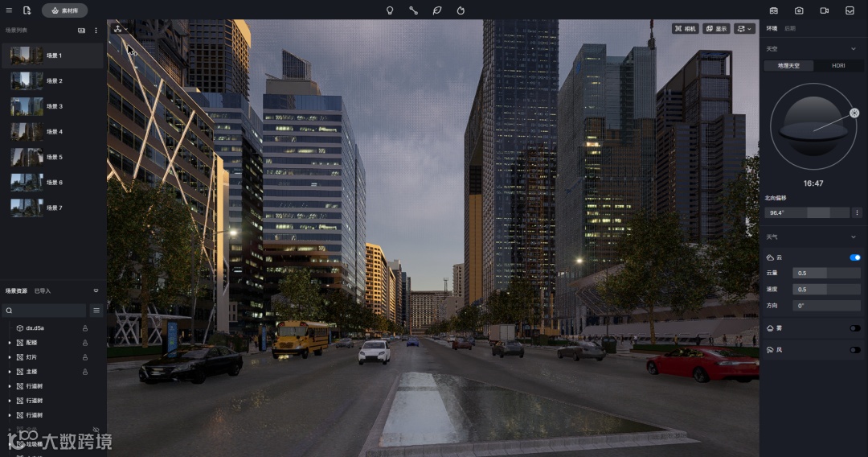Open the navigation mode dropdown in viewport corner

coord(120,29)
